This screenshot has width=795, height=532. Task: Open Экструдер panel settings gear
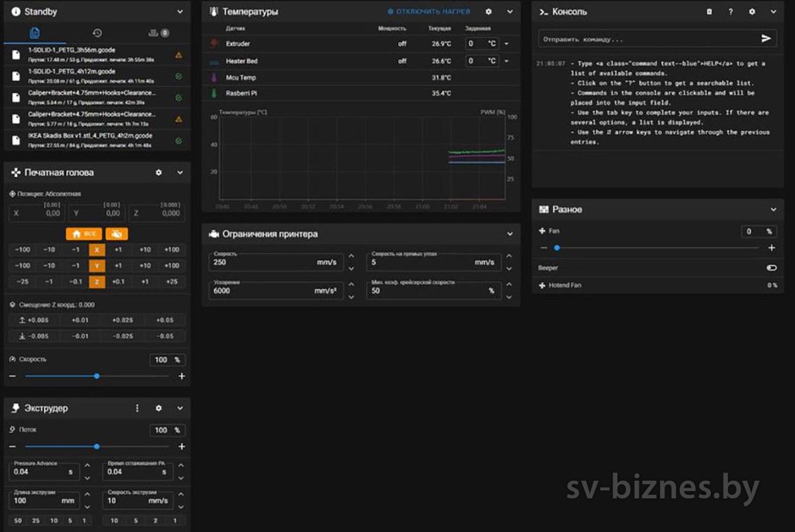[158, 408]
